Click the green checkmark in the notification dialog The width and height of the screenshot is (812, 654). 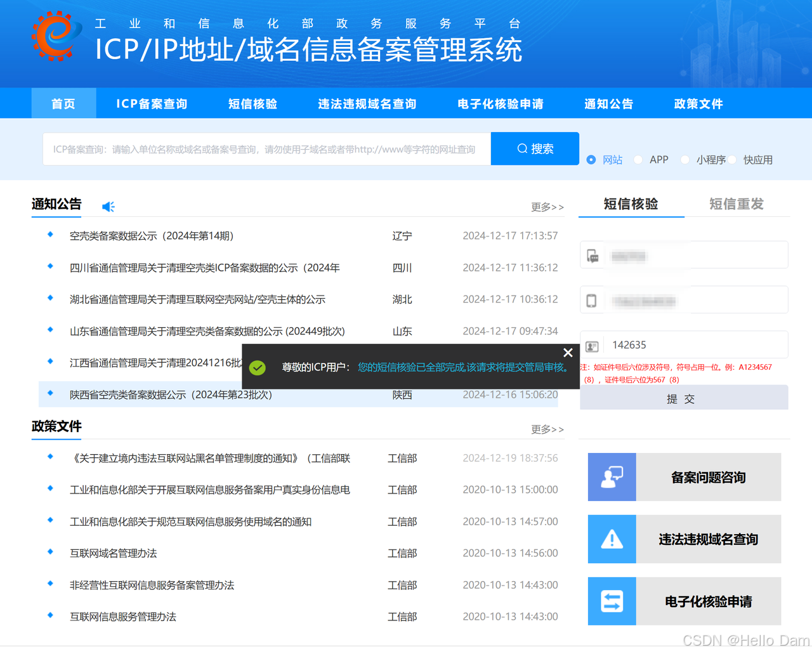coord(257,368)
